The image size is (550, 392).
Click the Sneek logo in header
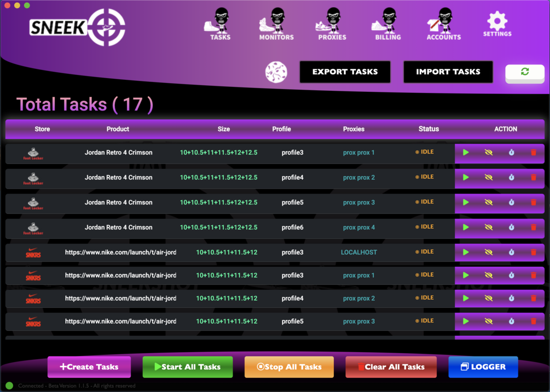click(x=77, y=27)
